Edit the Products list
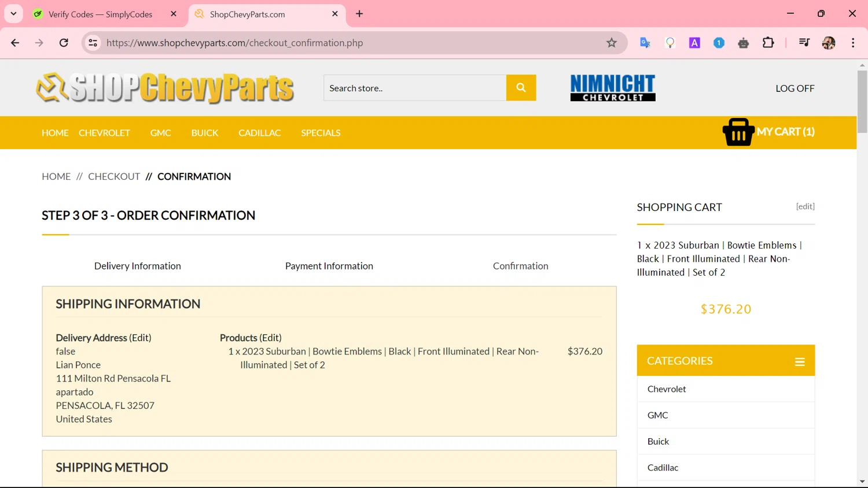The height and width of the screenshot is (488, 868). [x=270, y=338]
